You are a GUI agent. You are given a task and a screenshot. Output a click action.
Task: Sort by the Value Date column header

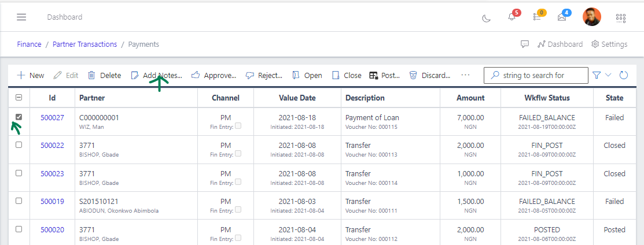pyautogui.click(x=297, y=98)
